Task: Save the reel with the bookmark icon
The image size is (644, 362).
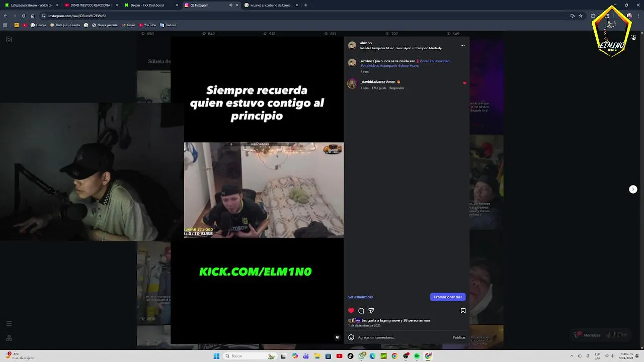Action: point(463,311)
